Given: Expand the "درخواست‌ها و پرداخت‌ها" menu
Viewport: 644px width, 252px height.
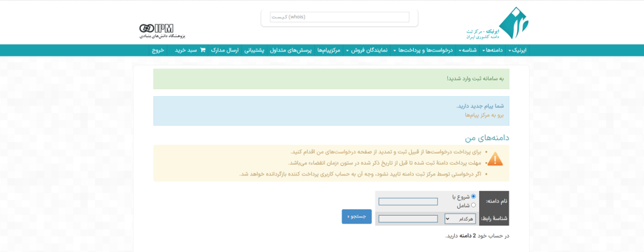Looking at the screenshot, I should 423,50.
